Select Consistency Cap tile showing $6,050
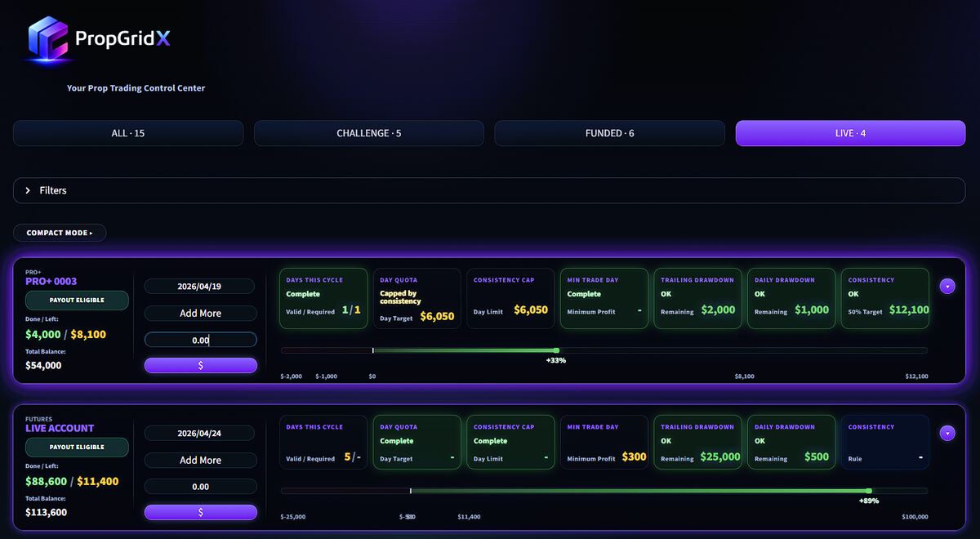Image resolution: width=980 pixels, height=539 pixels. coord(510,299)
